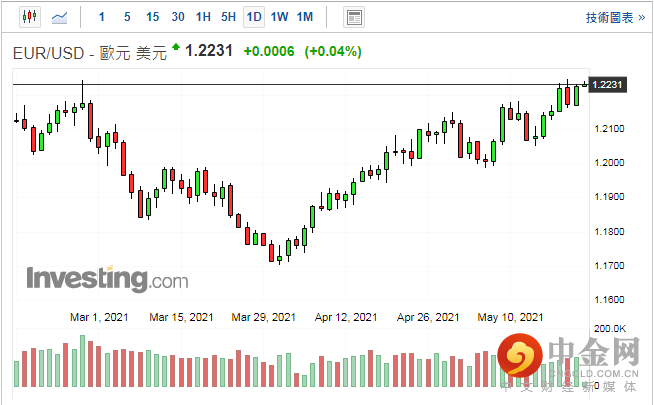
Task: Click the lowest candle near 1.1700
Action: (x=279, y=259)
